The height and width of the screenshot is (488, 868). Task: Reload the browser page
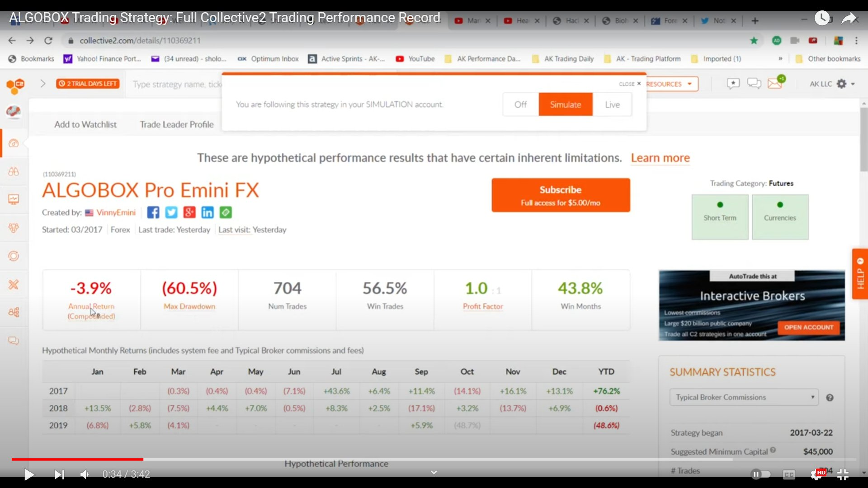[48, 41]
